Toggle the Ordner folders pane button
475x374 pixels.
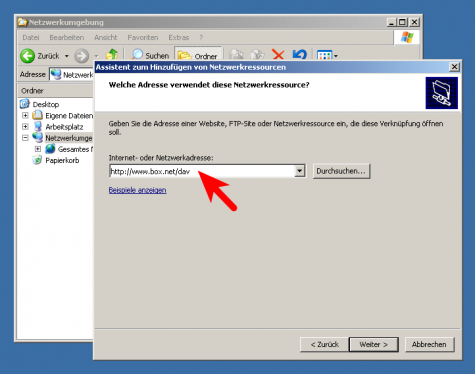pyautogui.click(x=198, y=55)
